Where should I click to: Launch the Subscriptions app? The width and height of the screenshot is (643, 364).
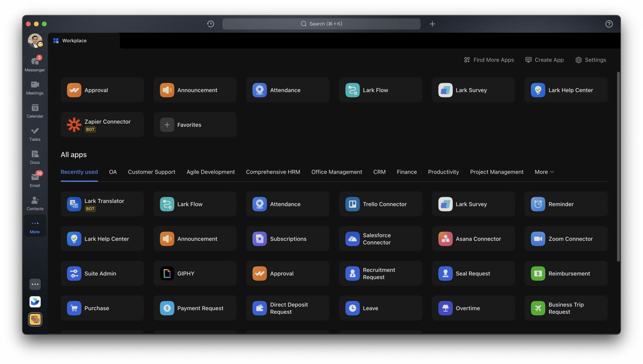(x=288, y=239)
